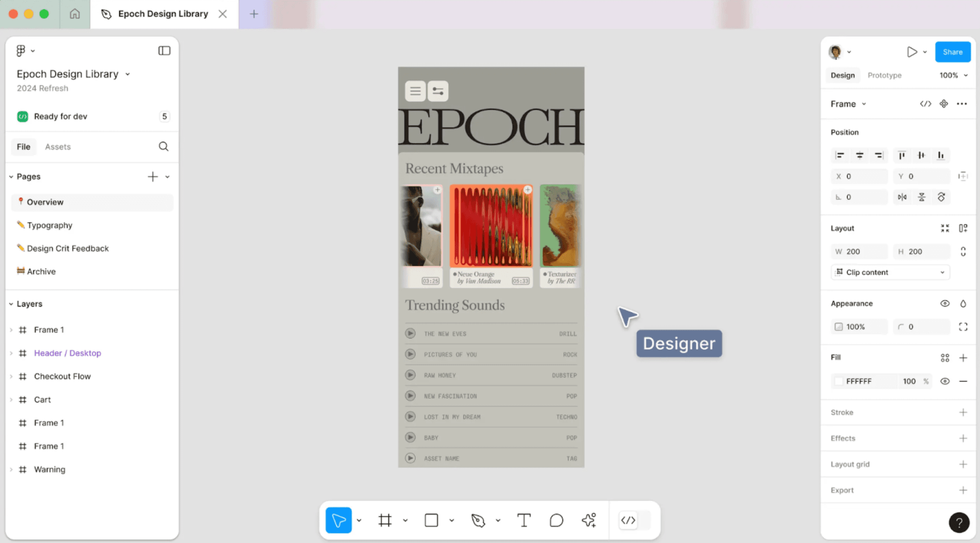Image resolution: width=980 pixels, height=543 pixels.
Task: Click the Play/present button
Action: [x=911, y=51]
